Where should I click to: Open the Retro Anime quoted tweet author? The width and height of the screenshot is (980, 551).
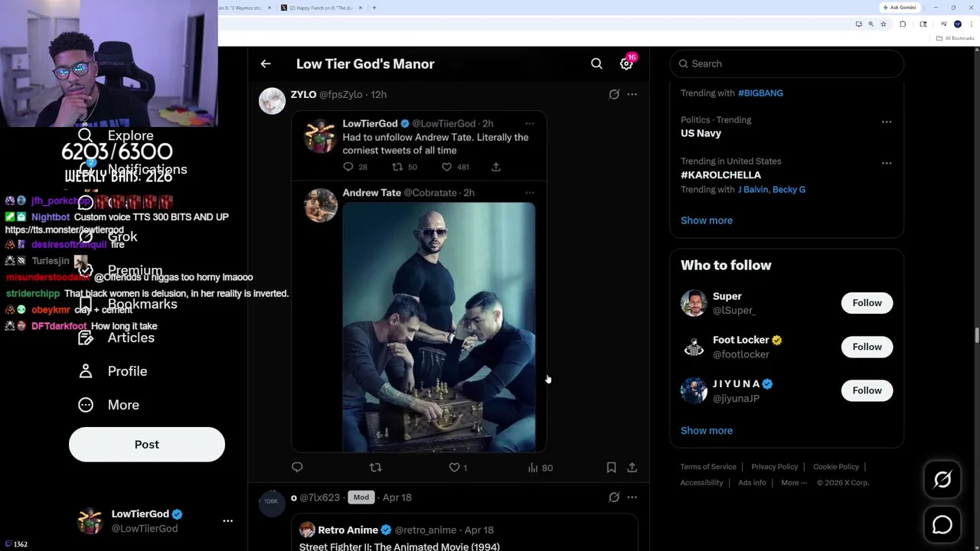[x=348, y=530]
